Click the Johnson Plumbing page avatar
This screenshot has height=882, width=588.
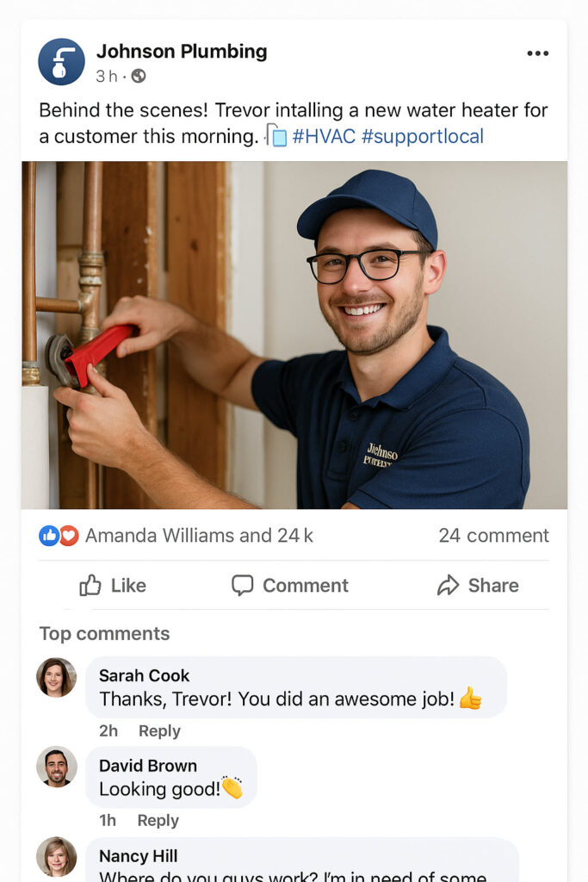pyautogui.click(x=61, y=62)
